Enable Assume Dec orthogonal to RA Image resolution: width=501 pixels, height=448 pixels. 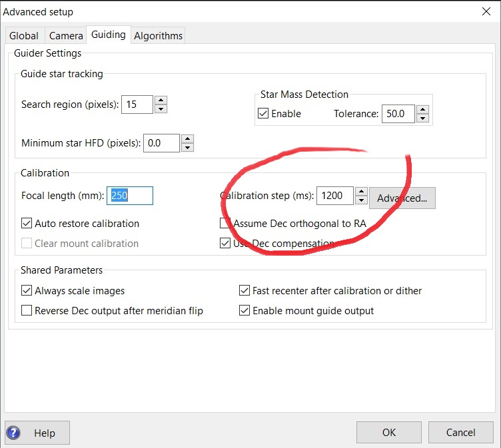(226, 224)
